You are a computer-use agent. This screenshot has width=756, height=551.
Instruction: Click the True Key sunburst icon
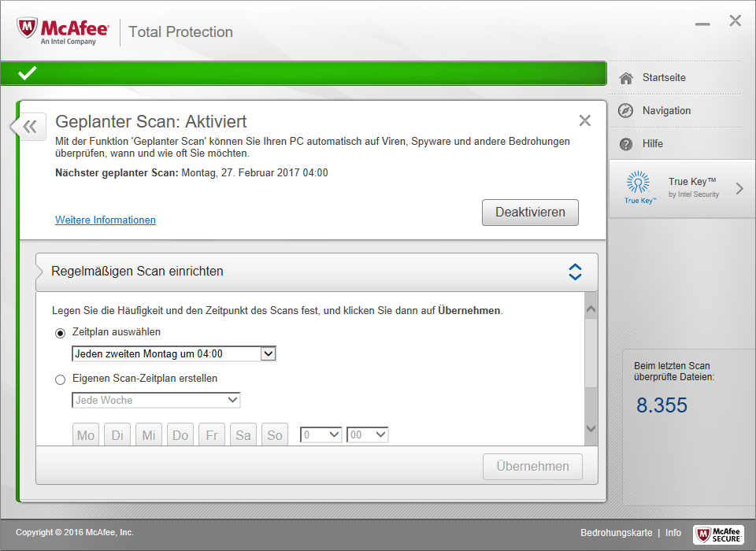point(639,184)
